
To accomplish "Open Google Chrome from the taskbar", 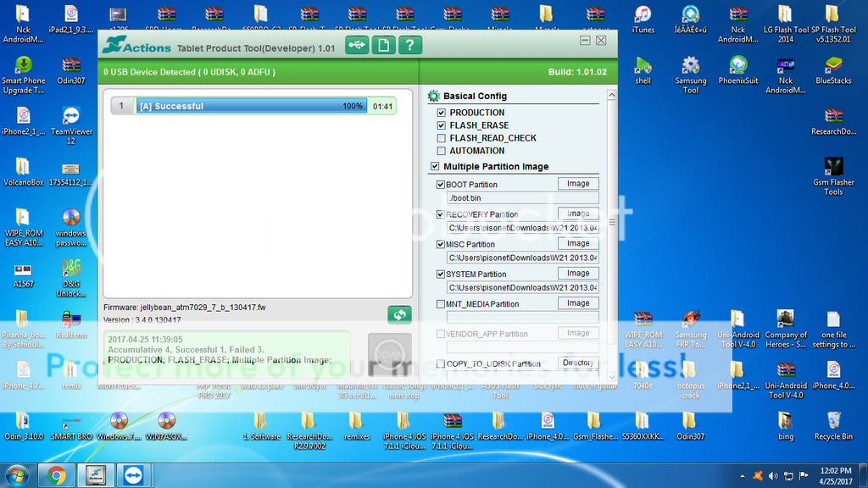I will coord(57,474).
